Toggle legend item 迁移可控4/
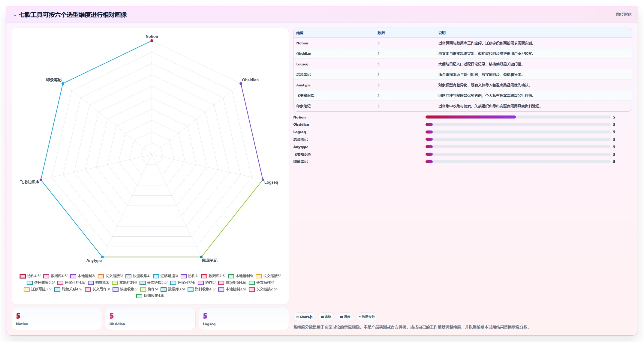The height and width of the screenshot is (342, 644). click(x=182, y=283)
